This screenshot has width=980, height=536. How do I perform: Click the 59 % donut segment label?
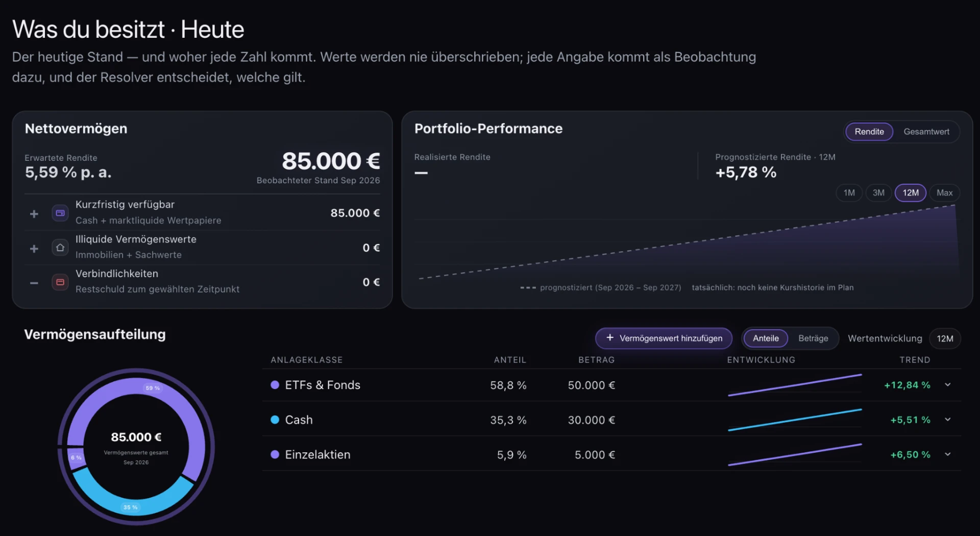coord(153,388)
